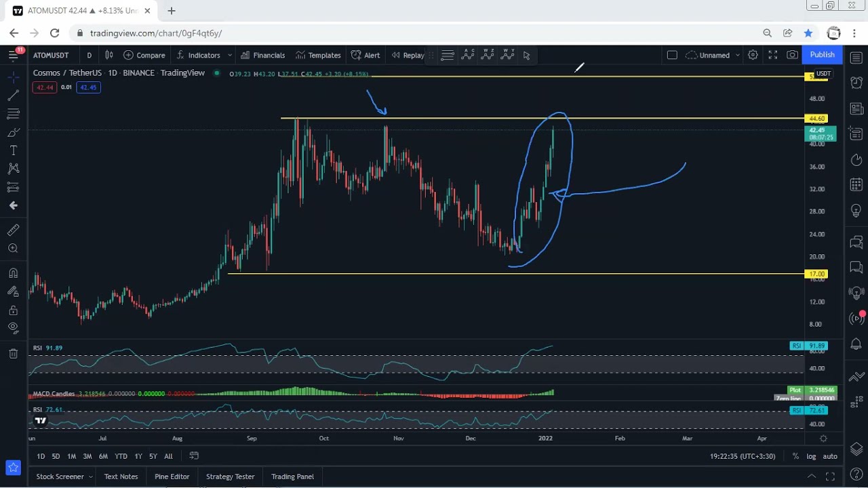Open the Text Notes tab
Image resolution: width=868 pixels, height=488 pixels.
[121, 476]
